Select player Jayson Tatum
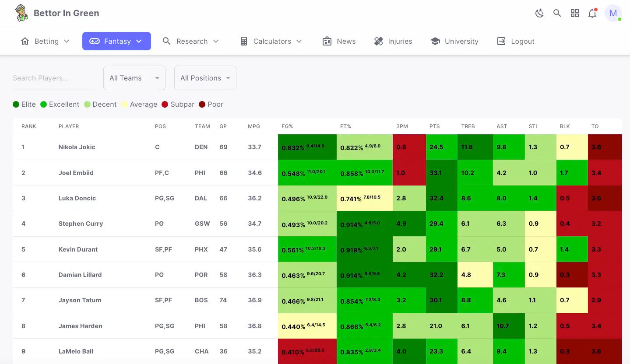 [80, 300]
